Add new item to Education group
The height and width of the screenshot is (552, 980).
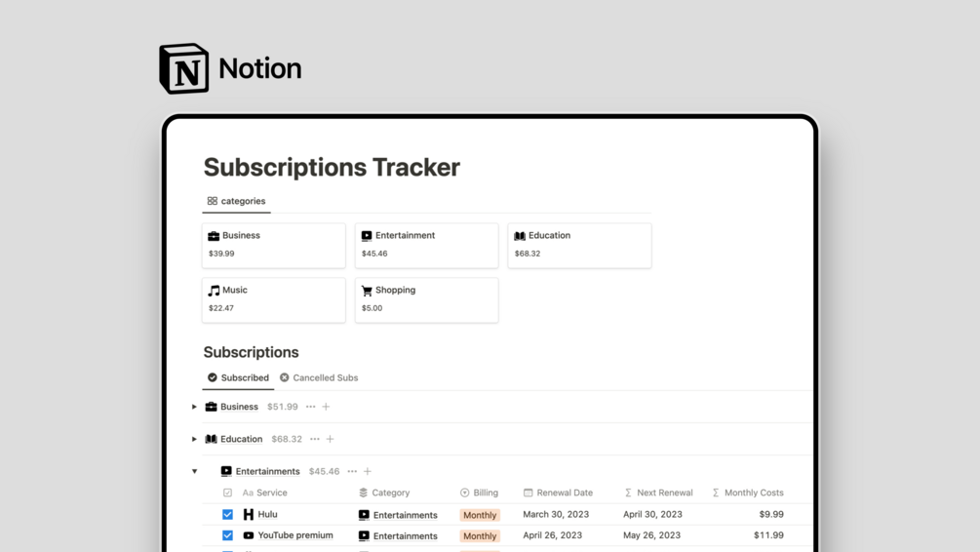pyautogui.click(x=331, y=439)
